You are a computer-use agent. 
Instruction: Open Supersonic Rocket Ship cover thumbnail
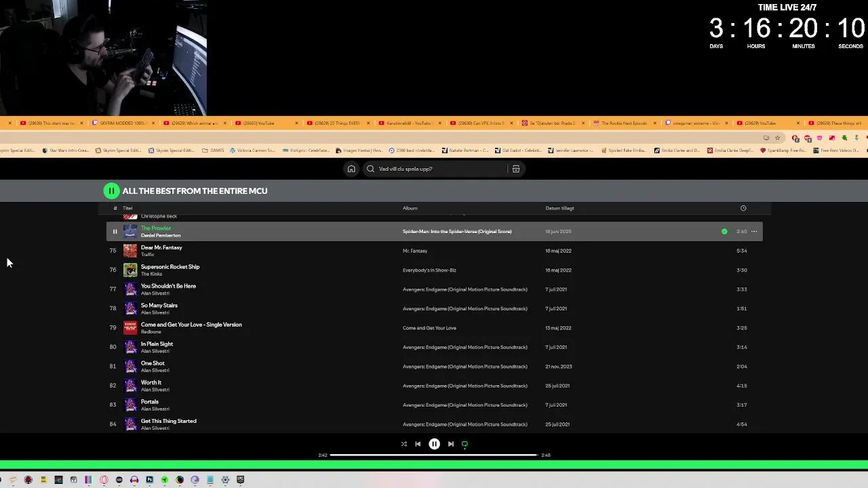(130, 270)
